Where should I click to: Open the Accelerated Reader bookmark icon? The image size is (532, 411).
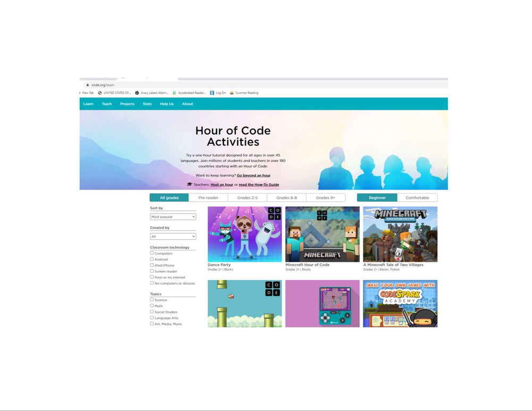click(x=174, y=93)
